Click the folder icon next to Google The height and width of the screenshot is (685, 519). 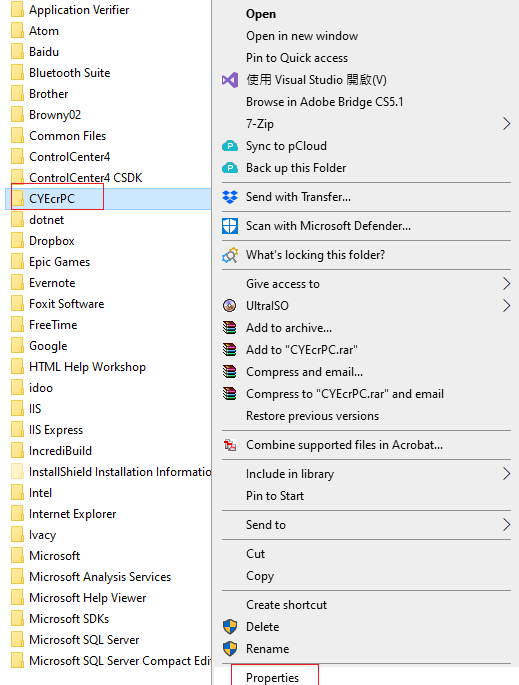17,346
